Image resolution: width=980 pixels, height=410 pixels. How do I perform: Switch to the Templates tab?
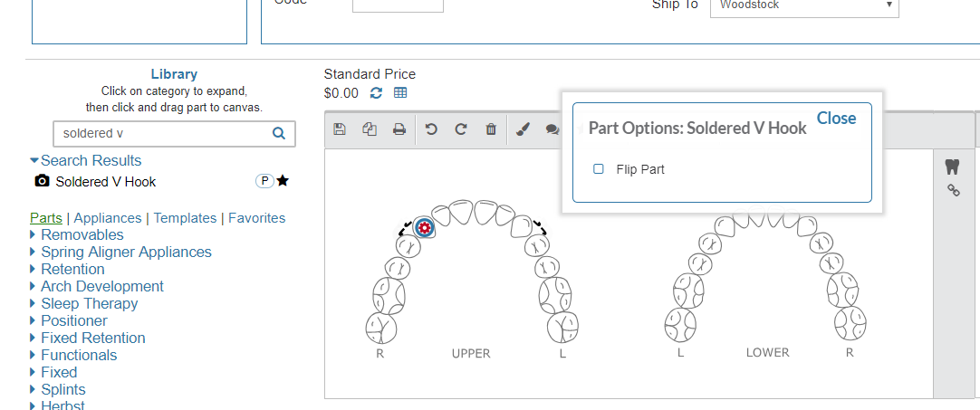tap(185, 218)
